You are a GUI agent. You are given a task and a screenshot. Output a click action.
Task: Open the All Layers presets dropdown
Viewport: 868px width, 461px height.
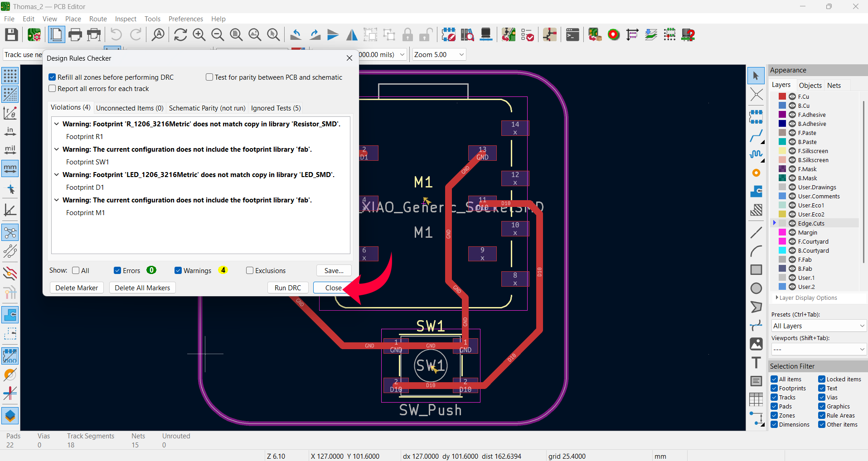819,326
